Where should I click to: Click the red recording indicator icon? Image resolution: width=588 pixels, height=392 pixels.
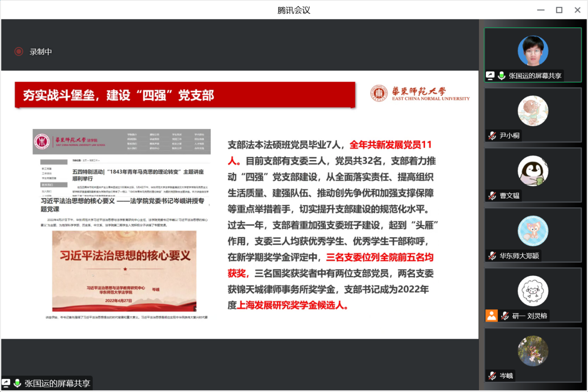tap(19, 51)
